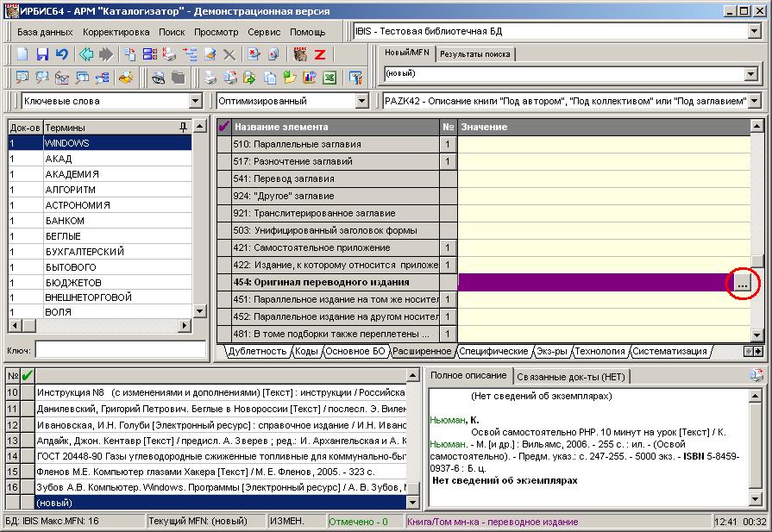Click the documents icon above the full description

[x=756, y=375]
